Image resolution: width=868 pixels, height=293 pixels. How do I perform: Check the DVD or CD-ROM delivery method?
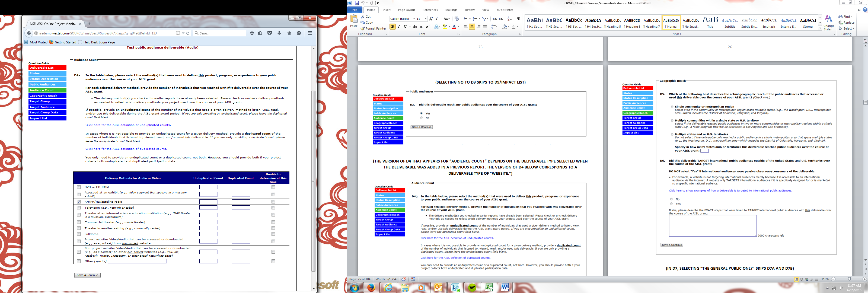79,187
